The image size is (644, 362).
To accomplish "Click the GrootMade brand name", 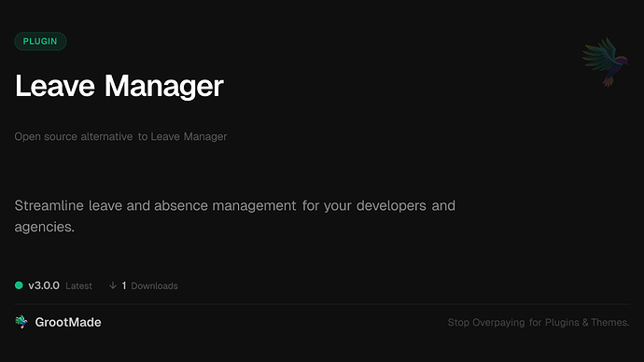I will [x=68, y=322].
